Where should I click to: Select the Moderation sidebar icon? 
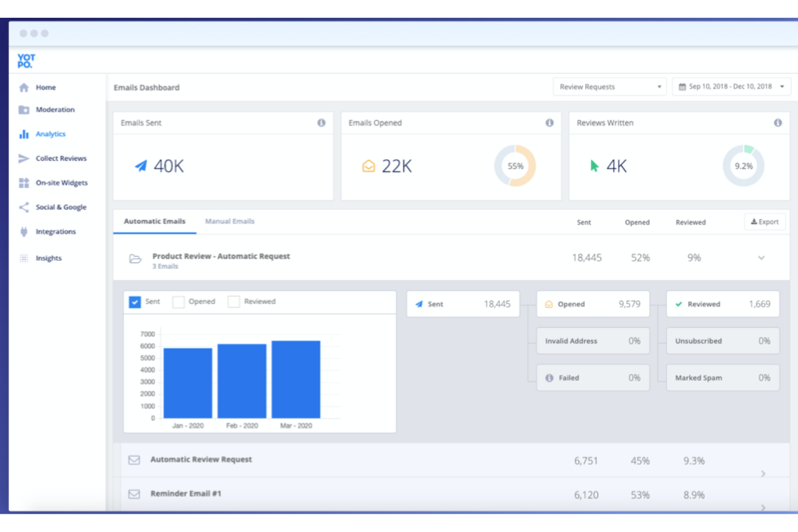(24, 109)
